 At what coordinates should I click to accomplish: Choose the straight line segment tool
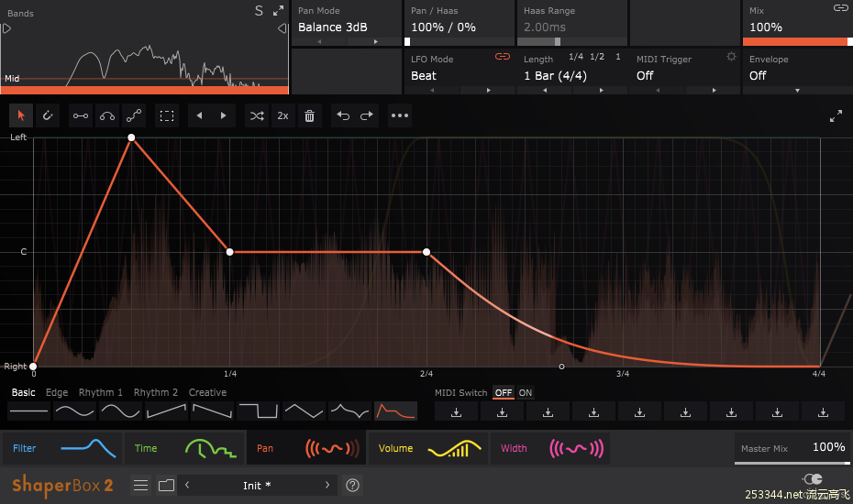coord(81,115)
